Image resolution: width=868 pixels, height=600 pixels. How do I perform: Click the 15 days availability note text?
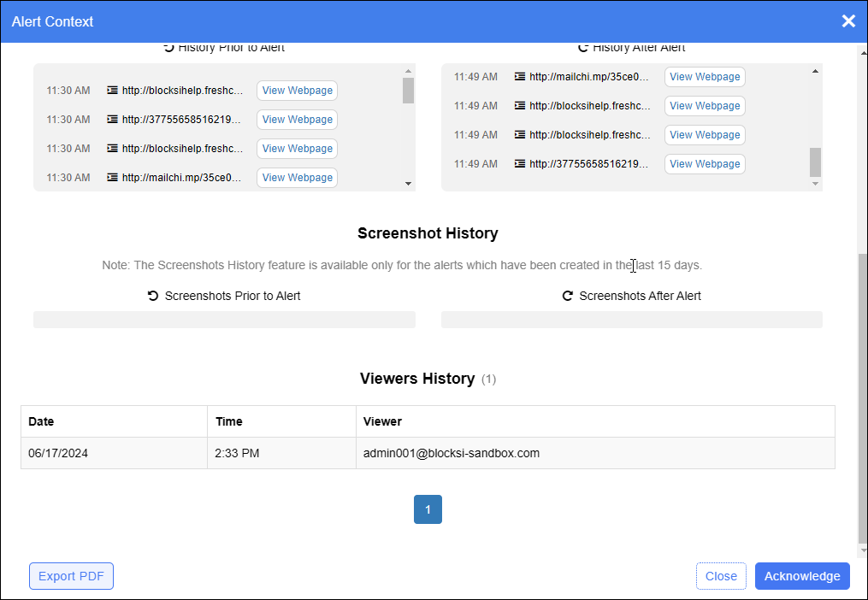pyautogui.click(x=402, y=265)
